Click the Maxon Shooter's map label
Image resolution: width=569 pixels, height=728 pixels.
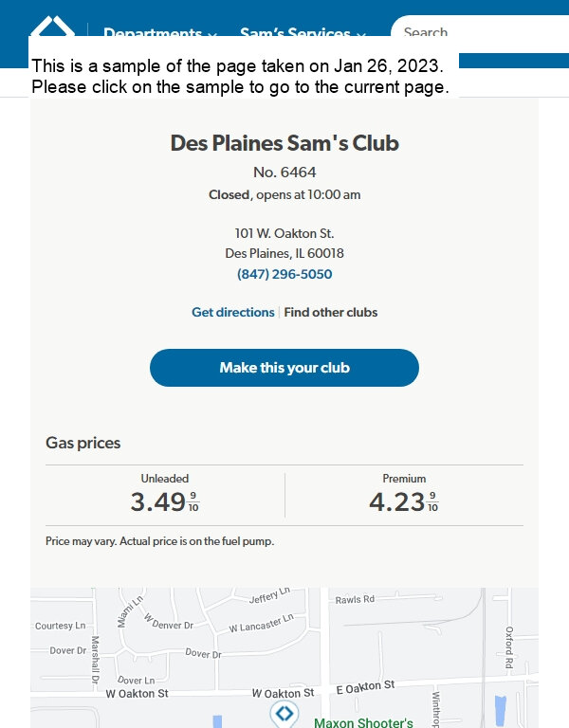point(363,722)
